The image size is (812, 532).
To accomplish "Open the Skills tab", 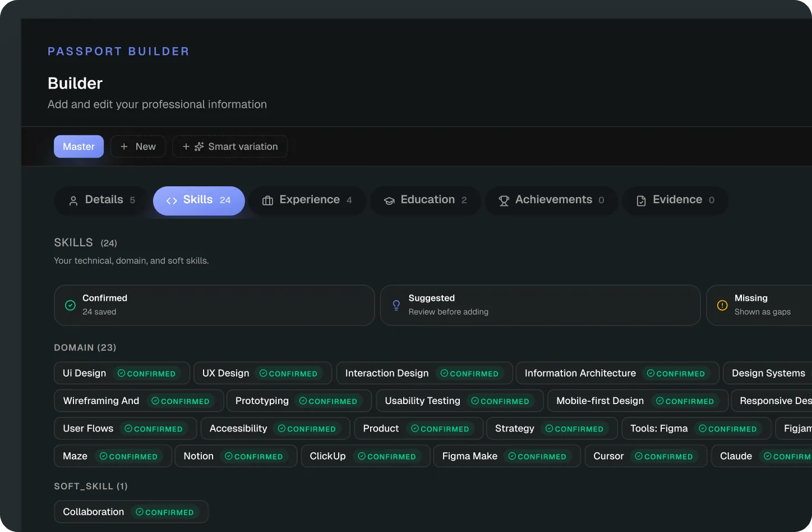I will click(199, 200).
